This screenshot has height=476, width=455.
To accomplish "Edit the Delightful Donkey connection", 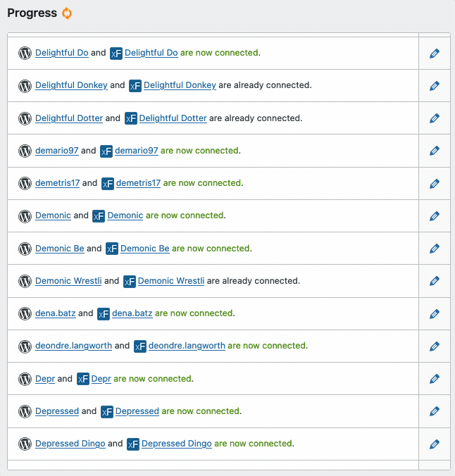I will pos(435,86).
